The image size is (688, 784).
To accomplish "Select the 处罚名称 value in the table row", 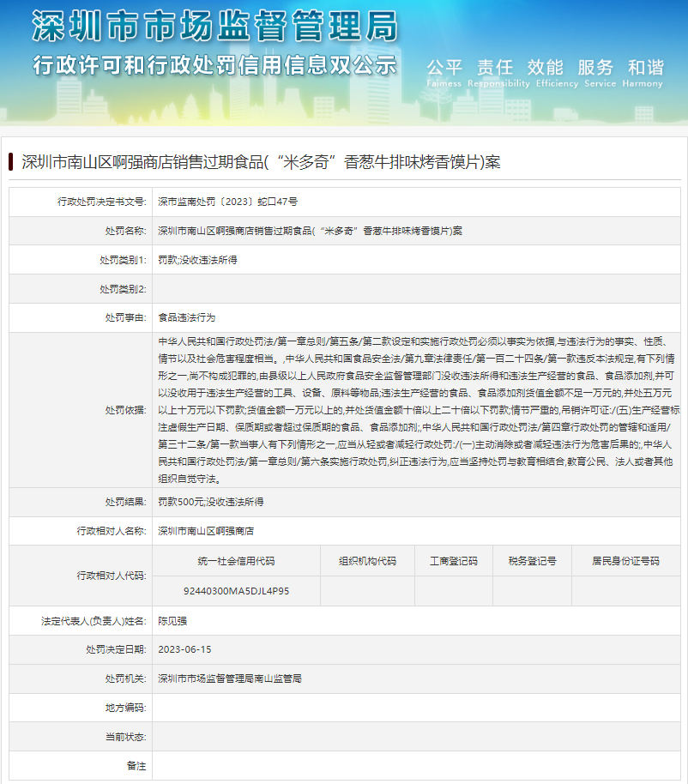I will (x=310, y=231).
